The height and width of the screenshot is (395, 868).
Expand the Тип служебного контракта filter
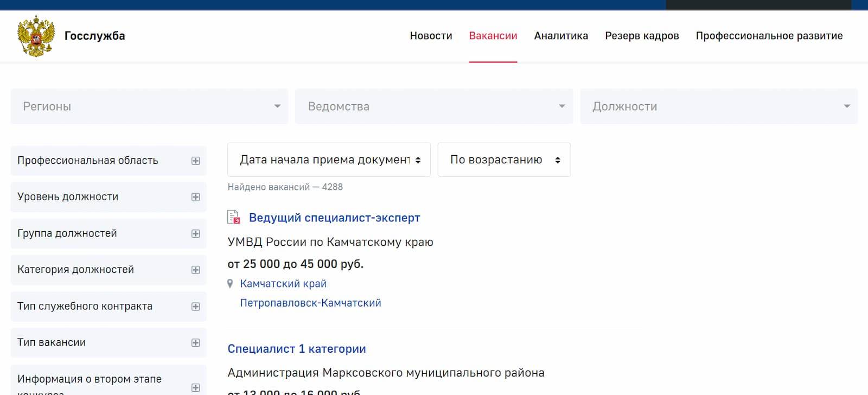point(195,307)
